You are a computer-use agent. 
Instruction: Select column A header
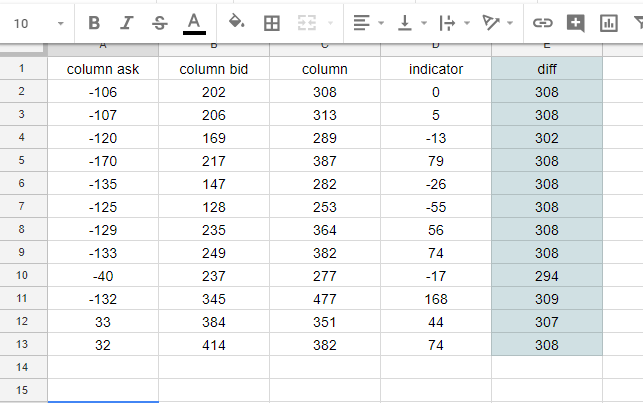pos(103,47)
